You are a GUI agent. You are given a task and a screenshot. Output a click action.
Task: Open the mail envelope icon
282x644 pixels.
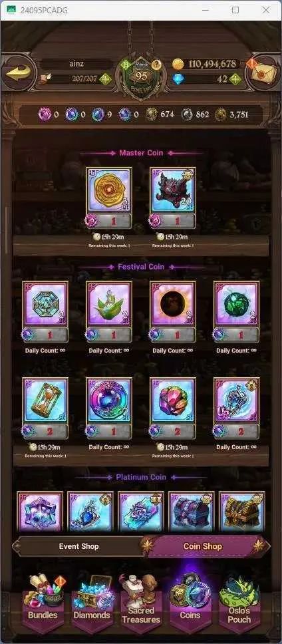(263, 74)
